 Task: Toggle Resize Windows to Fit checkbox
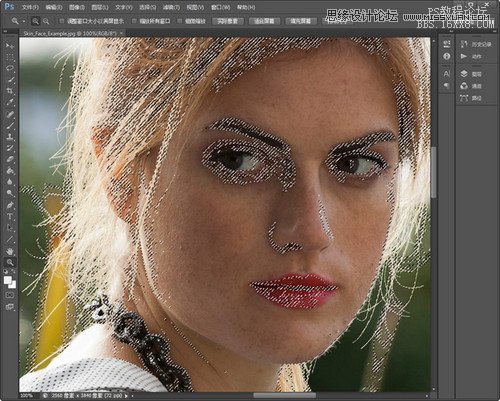(x=62, y=21)
